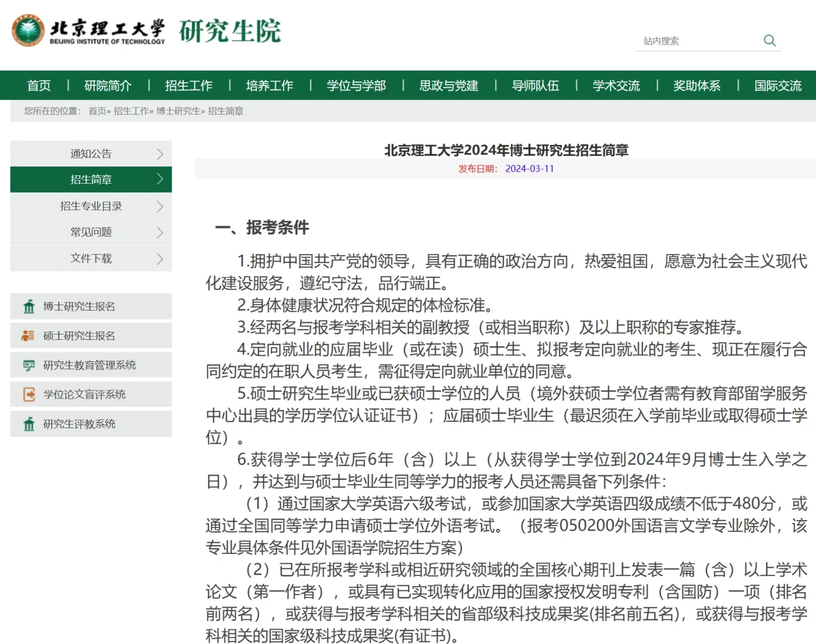
Task: Click the 研究生教育管理系统 icon
Action: point(29,365)
